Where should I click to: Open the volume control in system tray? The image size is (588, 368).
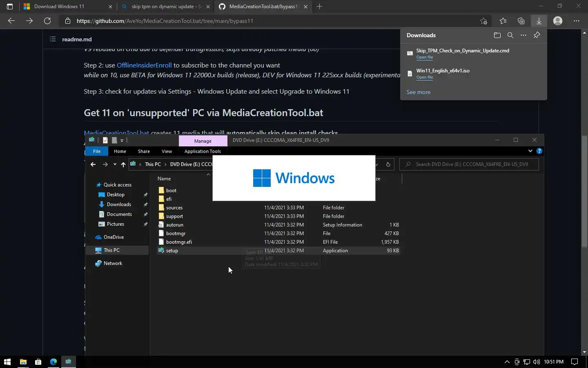coord(536,362)
